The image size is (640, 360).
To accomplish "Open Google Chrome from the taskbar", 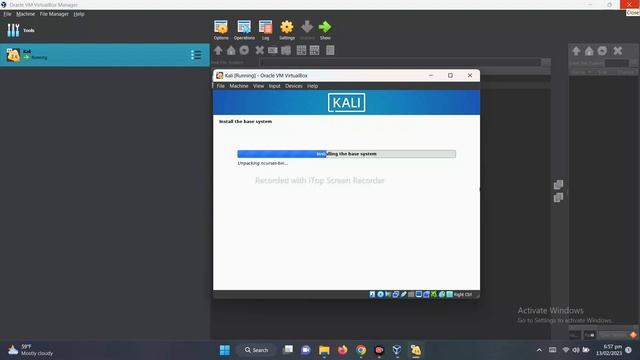I will (x=361, y=350).
